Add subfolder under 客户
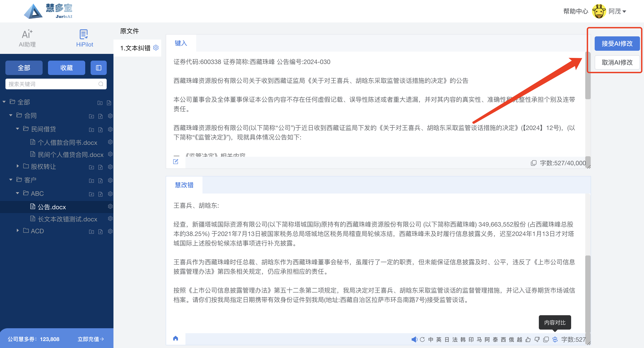 pos(91,181)
